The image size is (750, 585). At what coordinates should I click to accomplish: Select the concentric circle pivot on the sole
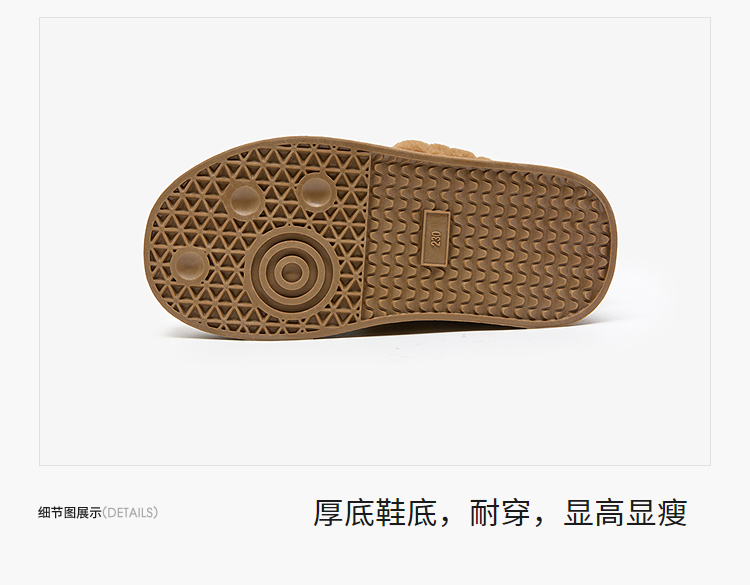(290, 271)
